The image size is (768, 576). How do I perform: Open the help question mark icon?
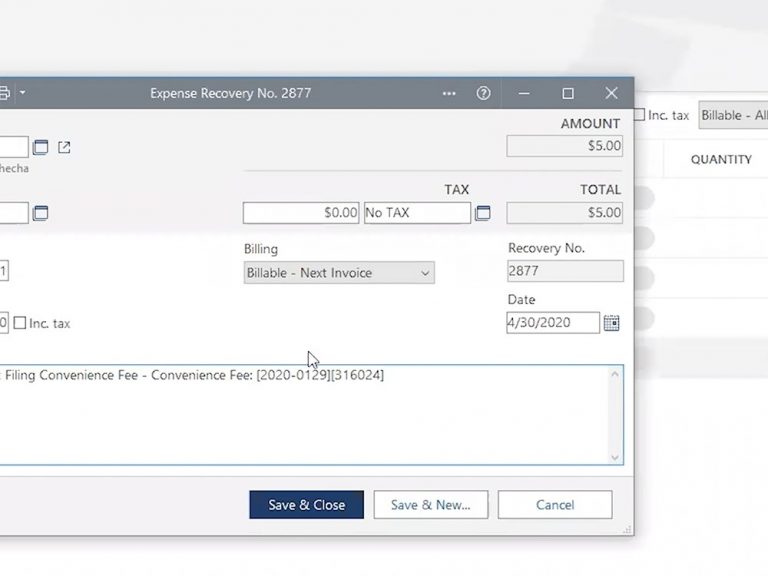483,93
